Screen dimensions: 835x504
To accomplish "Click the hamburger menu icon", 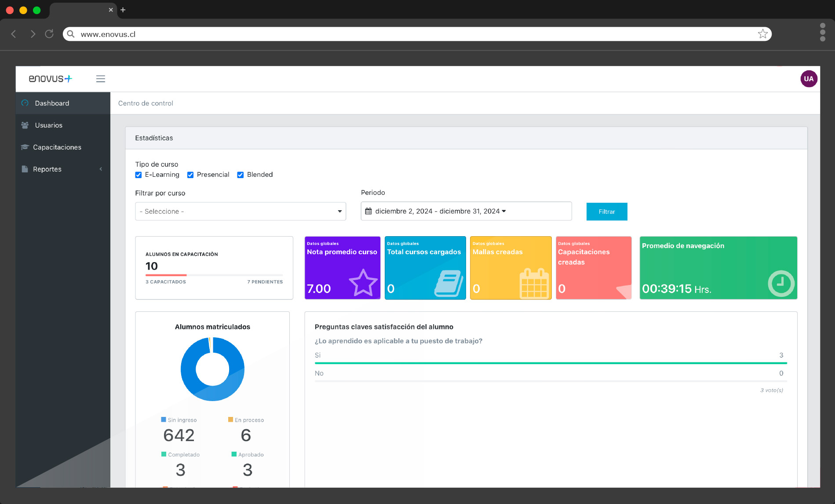I will (100, 79).
